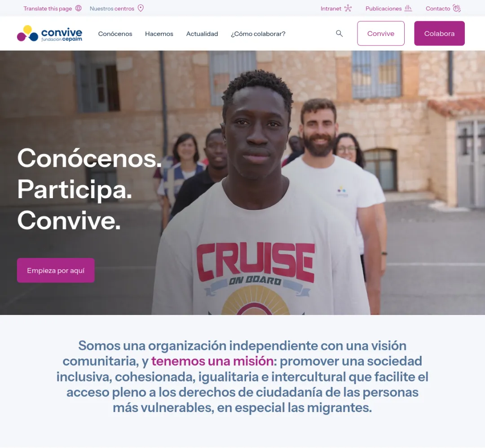Open the Hacemos menu
The height and width of the screenshot is (448, 485).
tap(159, 34)
